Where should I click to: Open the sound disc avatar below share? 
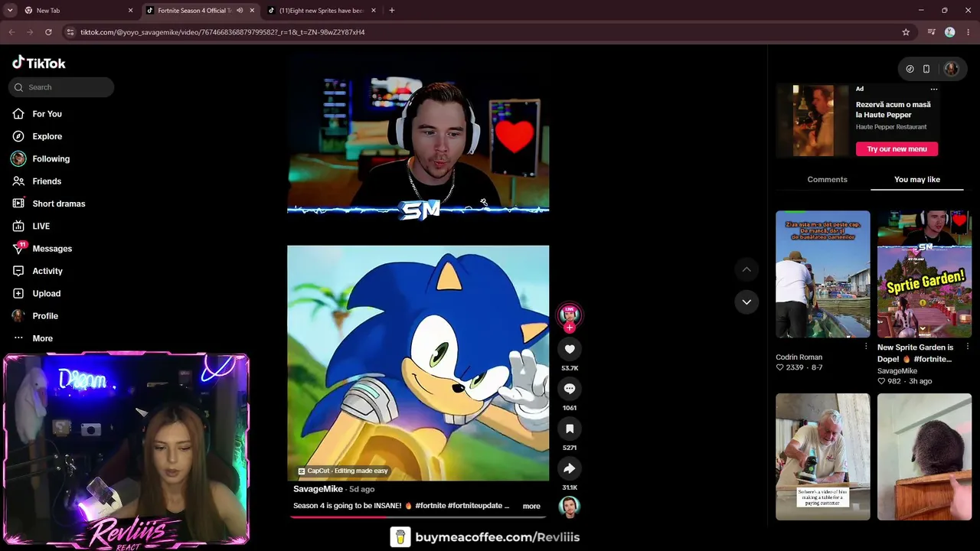570,507
